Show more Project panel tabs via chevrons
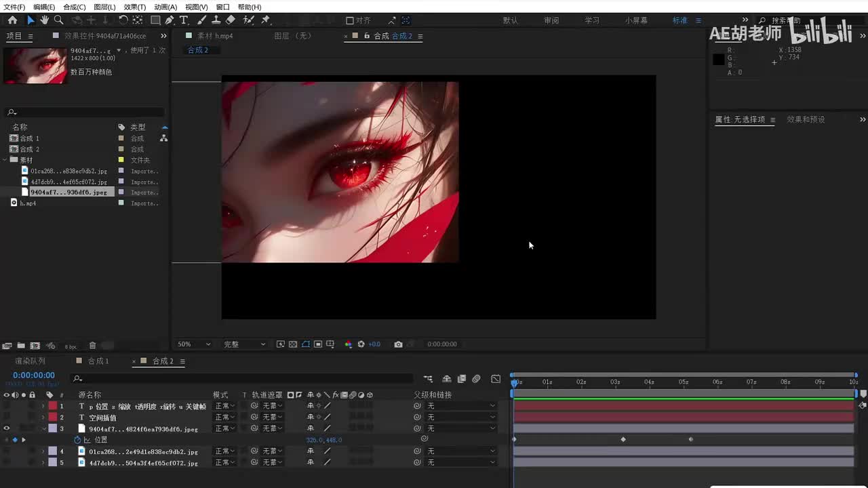 coord(163,36)
